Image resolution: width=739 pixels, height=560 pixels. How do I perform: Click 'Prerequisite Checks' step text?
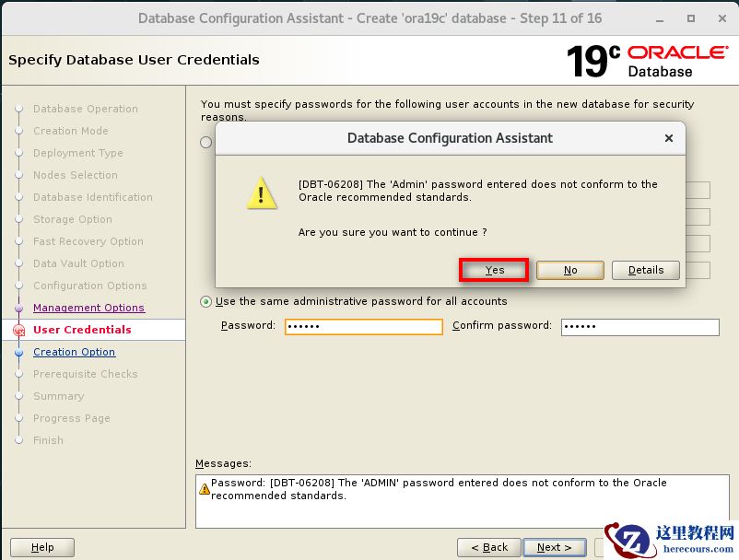pyautogui.click(x=86, y=374)
